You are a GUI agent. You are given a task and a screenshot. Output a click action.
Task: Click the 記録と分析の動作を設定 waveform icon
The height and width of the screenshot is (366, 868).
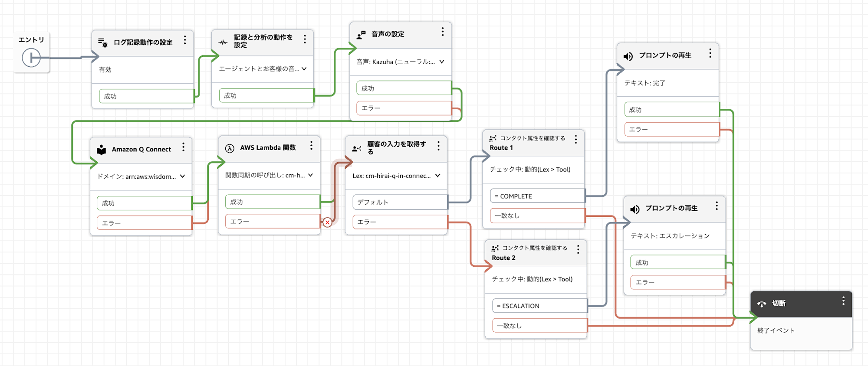point(223,42)
